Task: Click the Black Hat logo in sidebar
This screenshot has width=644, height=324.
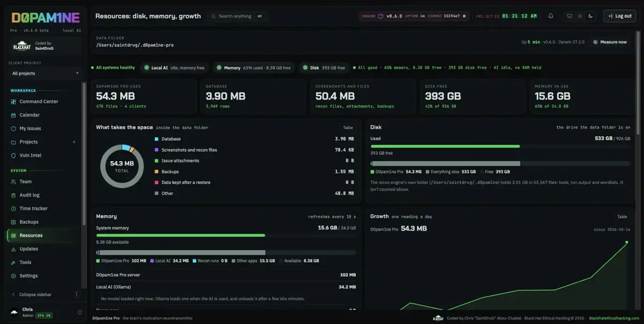Action: tap(22, 46)
